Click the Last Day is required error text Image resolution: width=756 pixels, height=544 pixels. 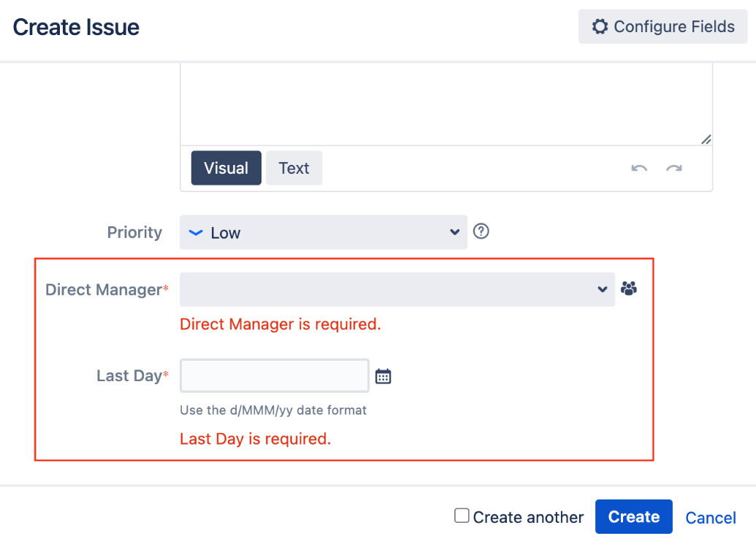(253, 438)
